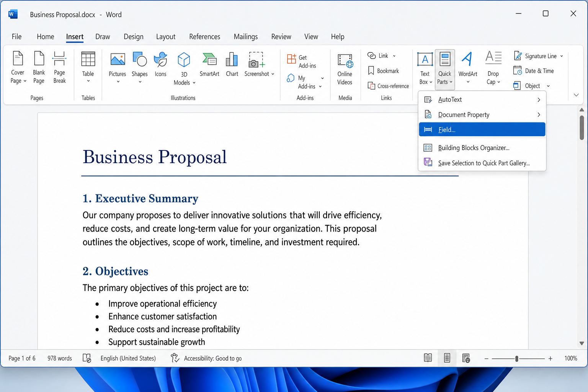Screen dimensions: 588x392
Task: Switch to Read Mode view
Action: tap(428, 358)
